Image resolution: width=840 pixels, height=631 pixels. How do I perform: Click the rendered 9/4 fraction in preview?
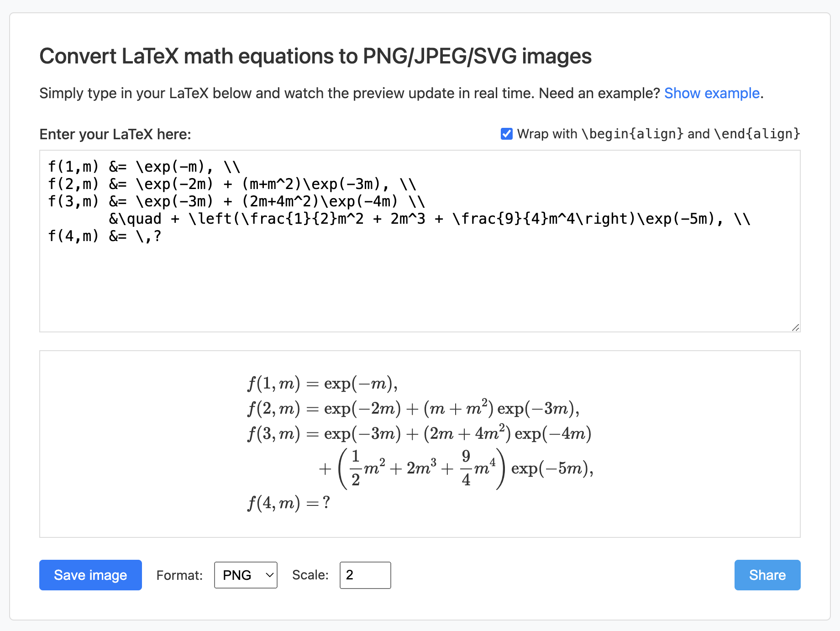tap(466, 468)
